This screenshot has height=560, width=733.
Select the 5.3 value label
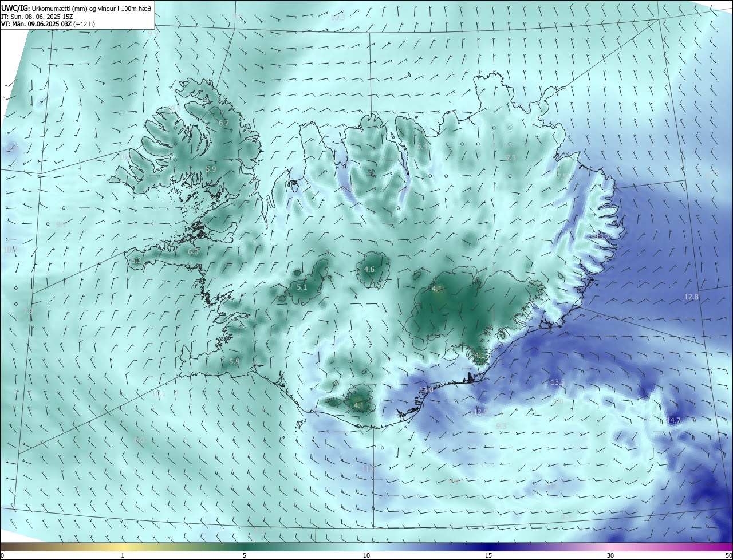coord(136,261)
